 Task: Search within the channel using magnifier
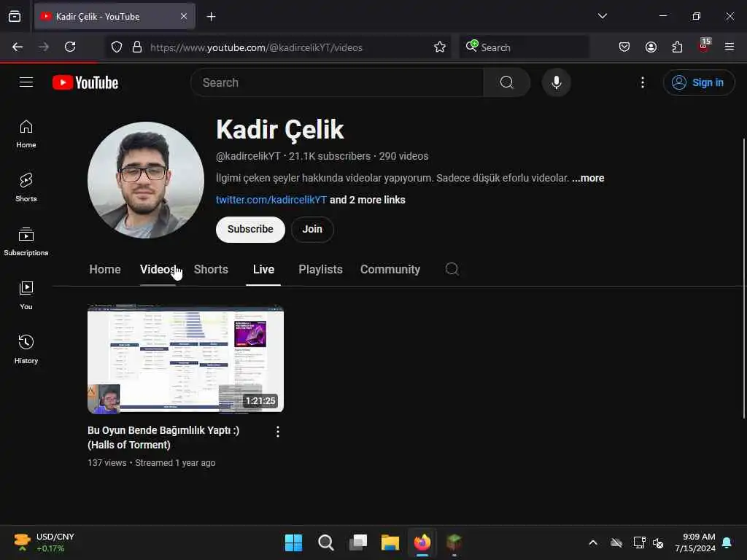point(452,269)
